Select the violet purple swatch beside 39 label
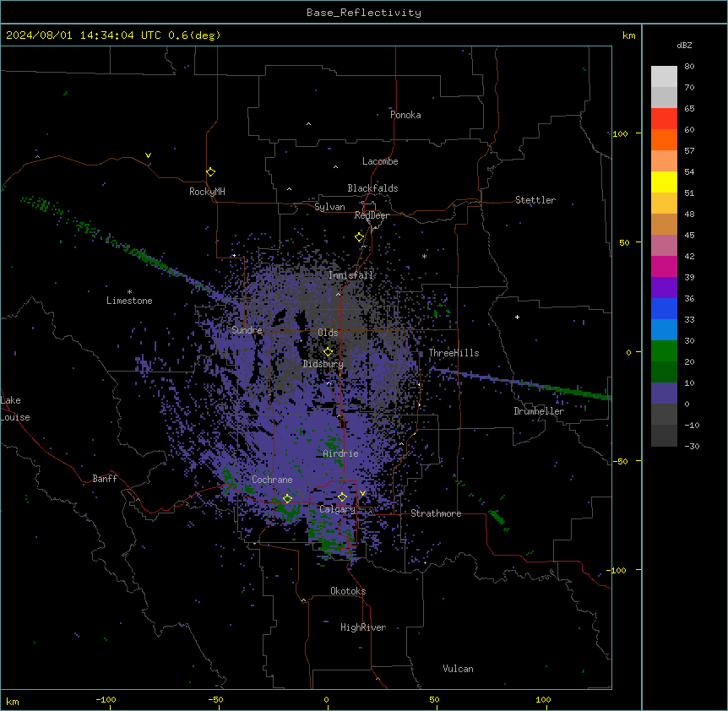728x711 pixels. tap(664, 288)
